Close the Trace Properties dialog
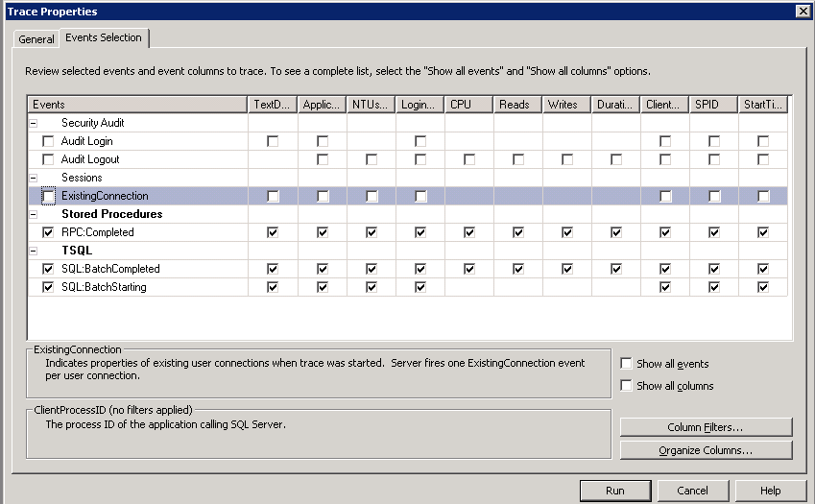The width and height of the screenshot is (815, 504). (803, 11)
